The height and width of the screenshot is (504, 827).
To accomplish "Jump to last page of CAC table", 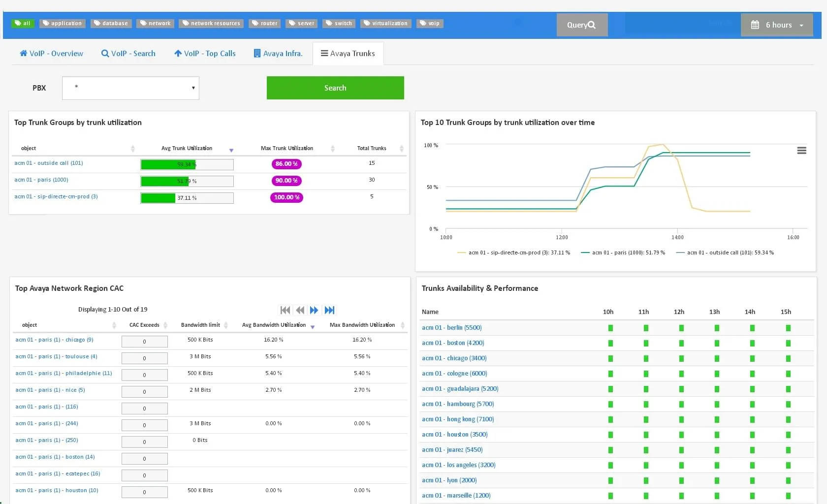I will [x=329, y=310].
